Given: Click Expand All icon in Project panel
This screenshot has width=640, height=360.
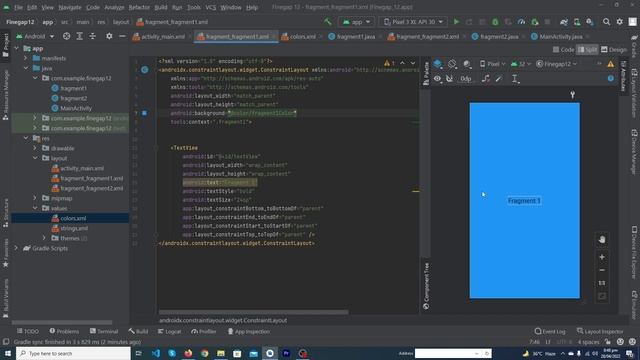Looking at the screenshot, I should (80, 36).
